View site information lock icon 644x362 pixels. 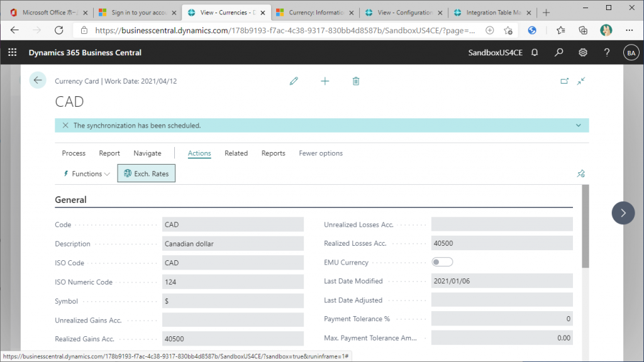(84, 30)
